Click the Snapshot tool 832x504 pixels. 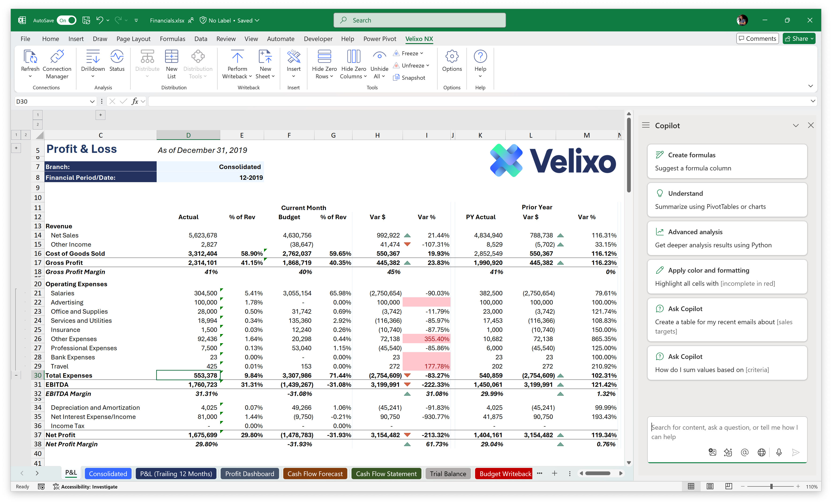(x=409, y=78)
